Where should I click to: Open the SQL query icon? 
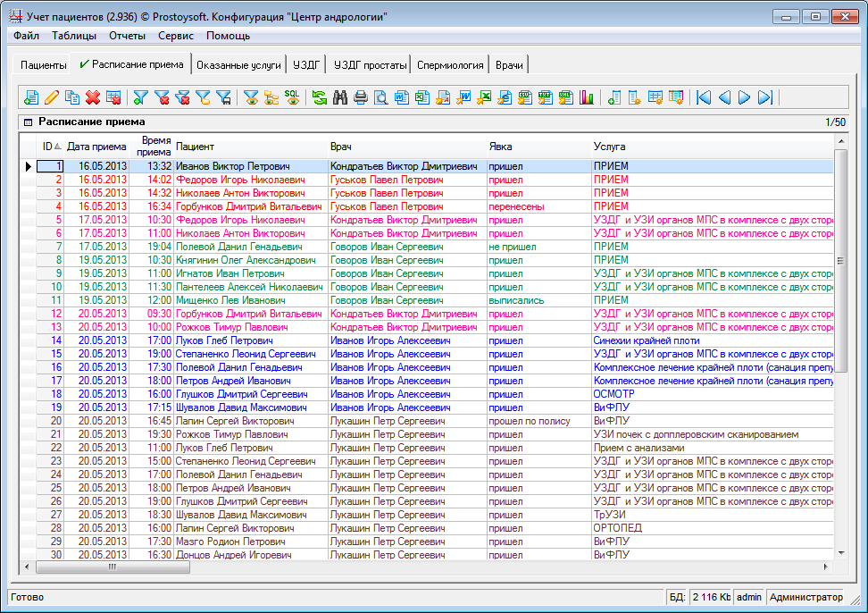coord(292,97)
